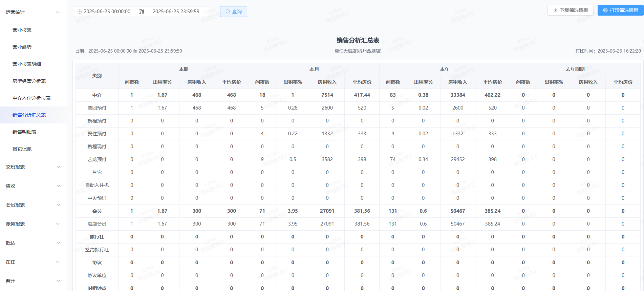Select the 签约旅行社 row label
This screenshot has height=291, width=644.
pyautogui.click(x=97, y=250)
